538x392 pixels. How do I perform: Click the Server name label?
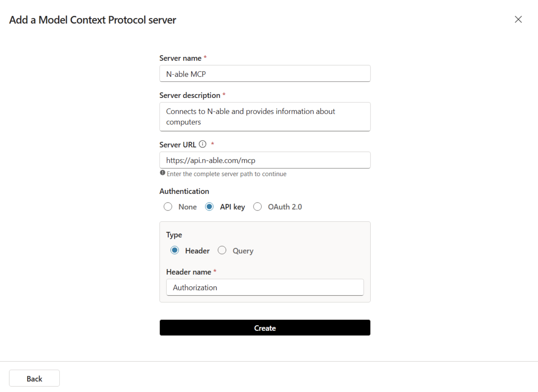click(x=180, y=58)
